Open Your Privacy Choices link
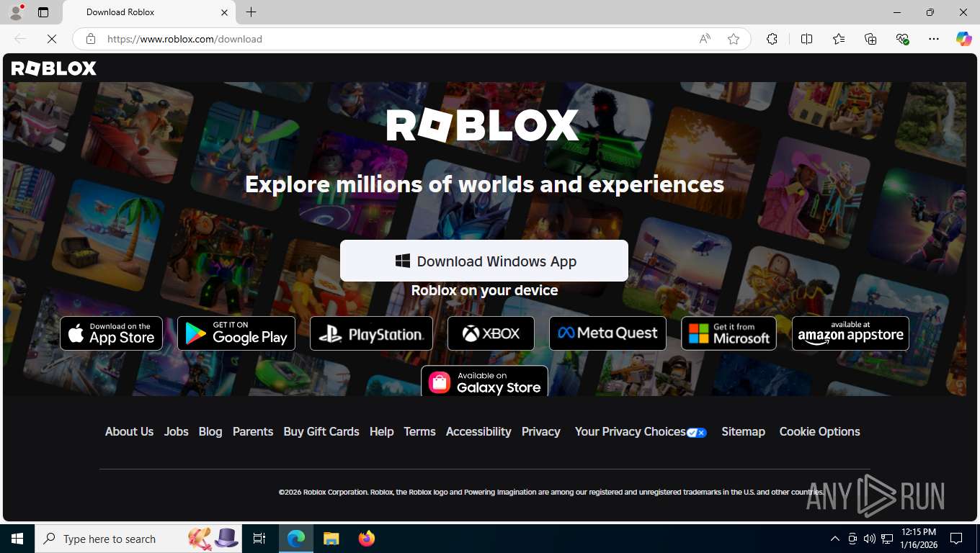 point(641,431)
